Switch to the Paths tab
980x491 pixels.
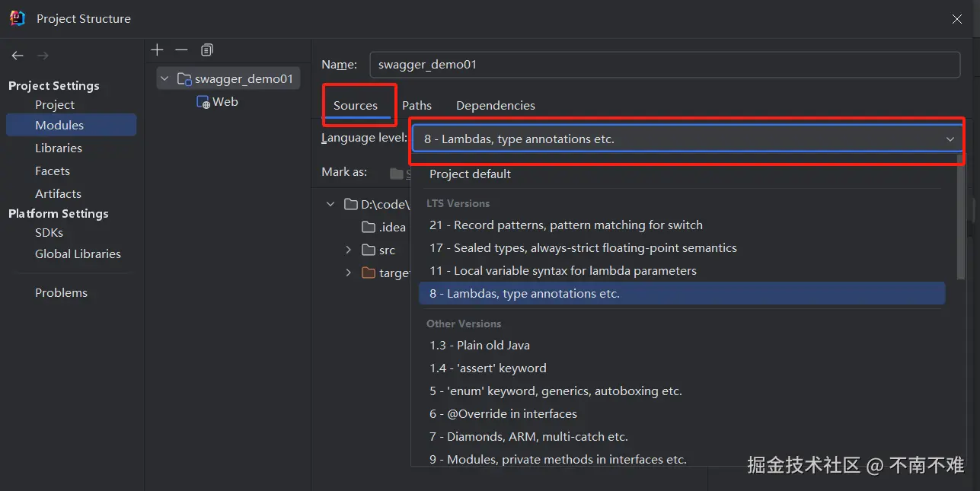tap(417, 106)
